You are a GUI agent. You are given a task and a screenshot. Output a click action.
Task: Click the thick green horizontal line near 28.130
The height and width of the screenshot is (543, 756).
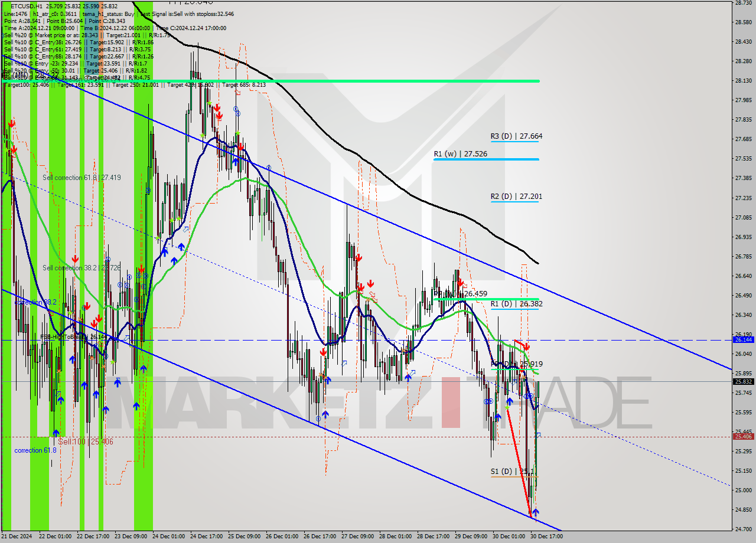point(272,81)
